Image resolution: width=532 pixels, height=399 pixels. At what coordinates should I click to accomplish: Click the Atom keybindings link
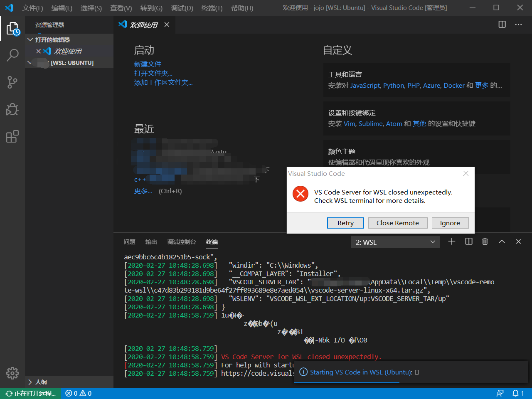(394, 123)
